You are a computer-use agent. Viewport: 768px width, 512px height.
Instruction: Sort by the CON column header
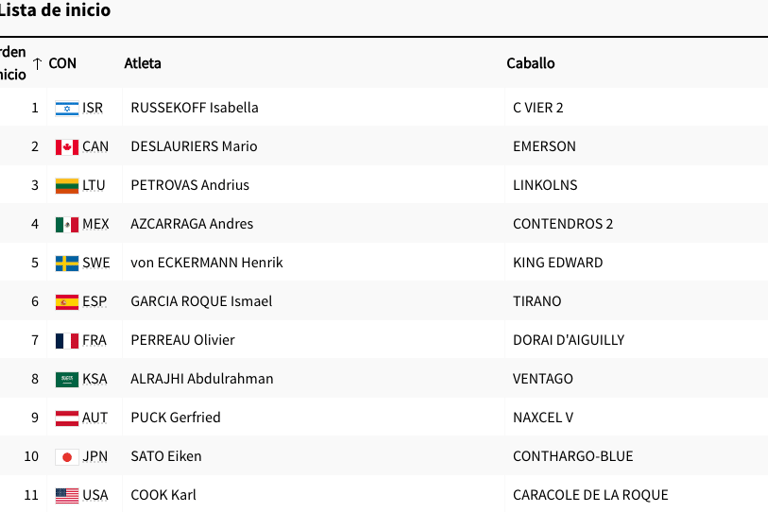click(x=62, y=63)
